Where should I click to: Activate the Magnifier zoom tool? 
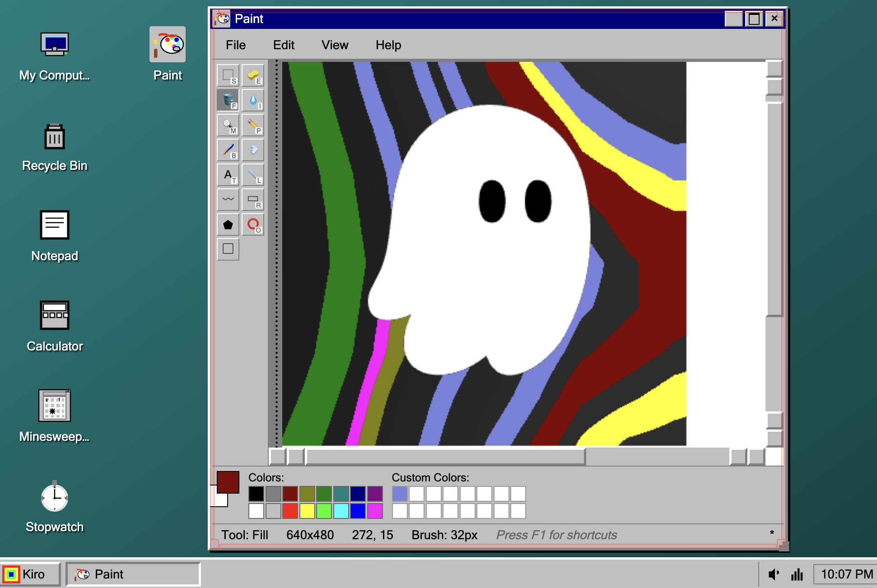tap(228, 125)
